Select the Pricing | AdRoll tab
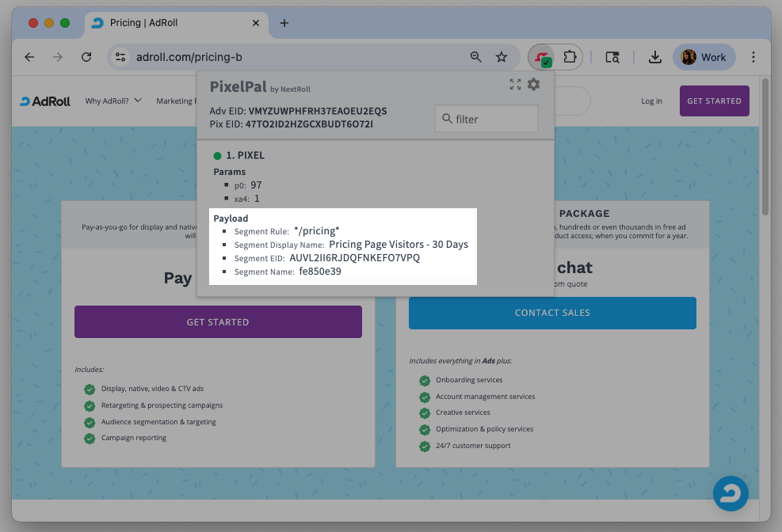Image resolution: width=782 pixels, height=532 pixels. tap(166, 23)
